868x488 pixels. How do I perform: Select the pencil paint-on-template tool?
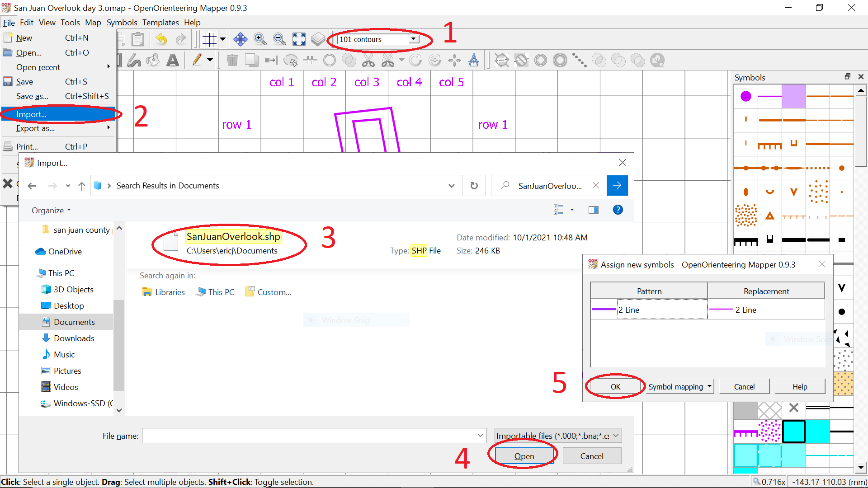pos(197,60)
